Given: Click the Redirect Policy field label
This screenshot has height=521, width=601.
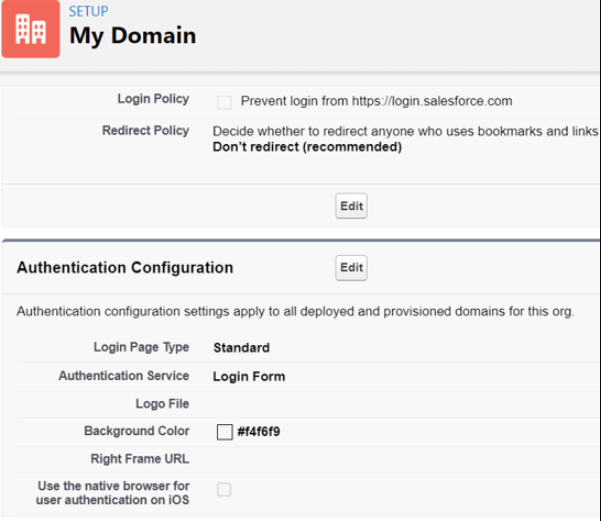Looking at the screenshot, I should 145,131.
